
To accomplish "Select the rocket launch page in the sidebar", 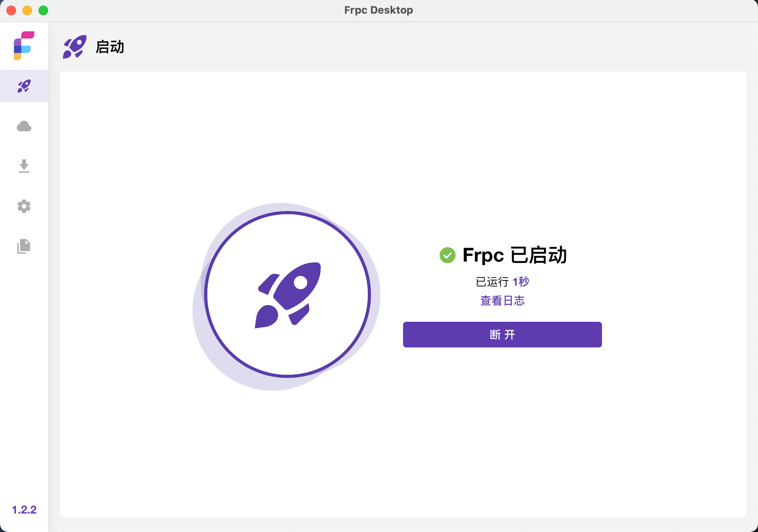I will 24,86.
